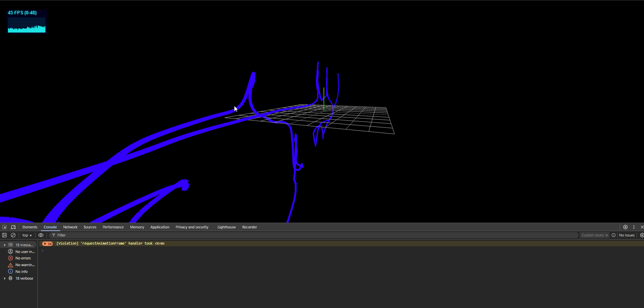Image resolution: width=644 pixels, height=308 pixels.
Task: Activate the inspect element picker icon
Action: click(4, 227)
